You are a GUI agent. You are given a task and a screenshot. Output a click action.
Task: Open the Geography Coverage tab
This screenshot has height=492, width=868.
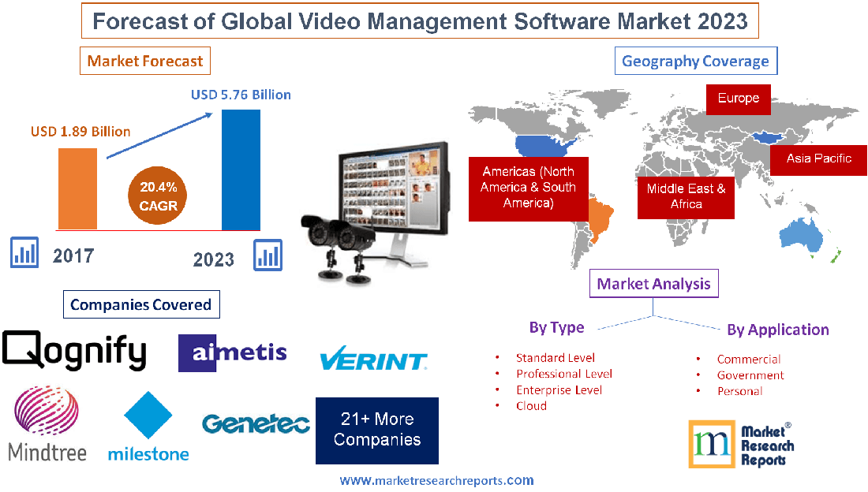click(695, 61)
